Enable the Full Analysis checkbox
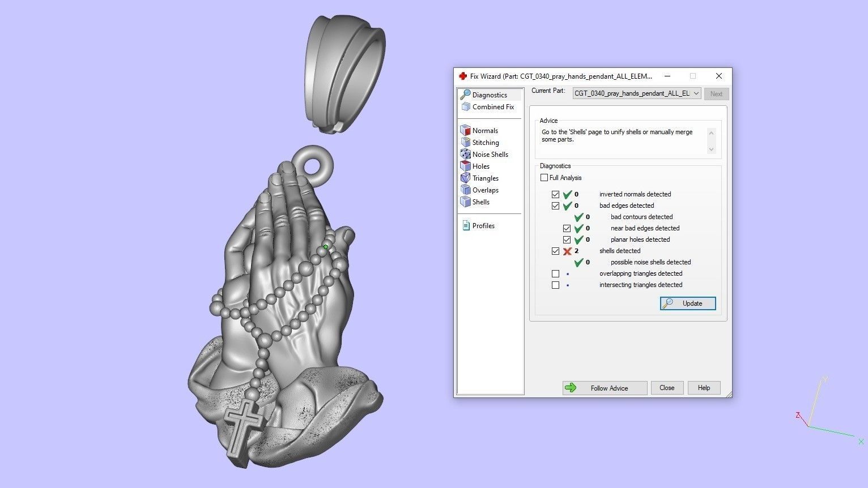This screenshot has height=488, width=868. coord(544,178)
